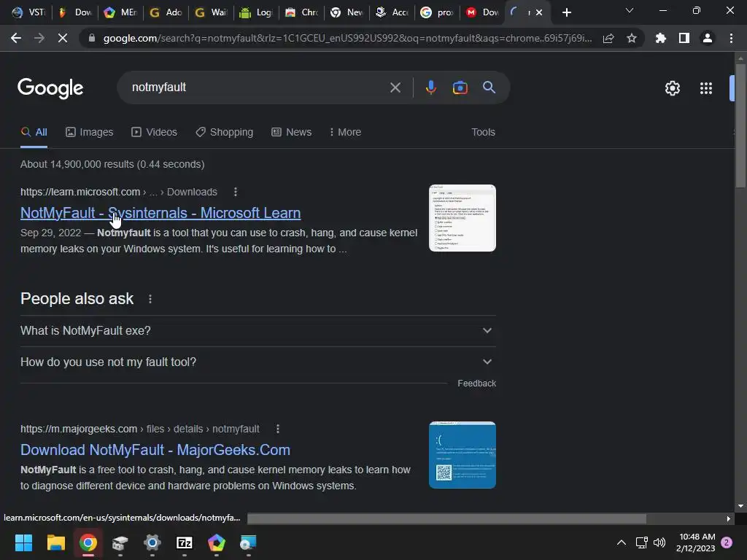Switch to the VST browser tab
Screen dimensions: 747x560
tap(28, 12)
